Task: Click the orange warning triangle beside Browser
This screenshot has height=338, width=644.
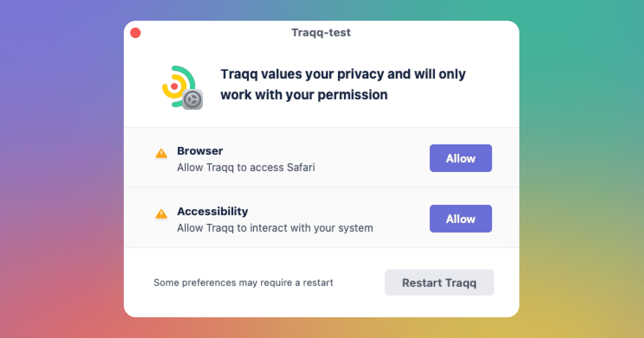Action: tap(161, 153)
